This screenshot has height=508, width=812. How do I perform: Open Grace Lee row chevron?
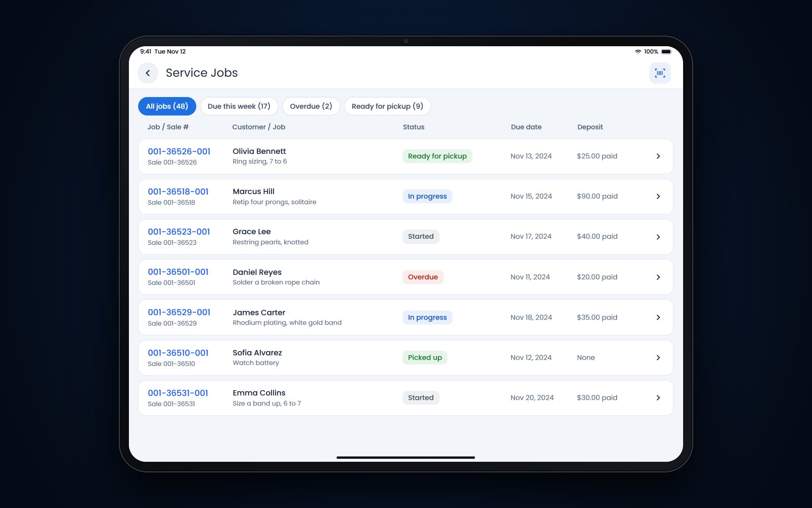(x=658, y=237)
